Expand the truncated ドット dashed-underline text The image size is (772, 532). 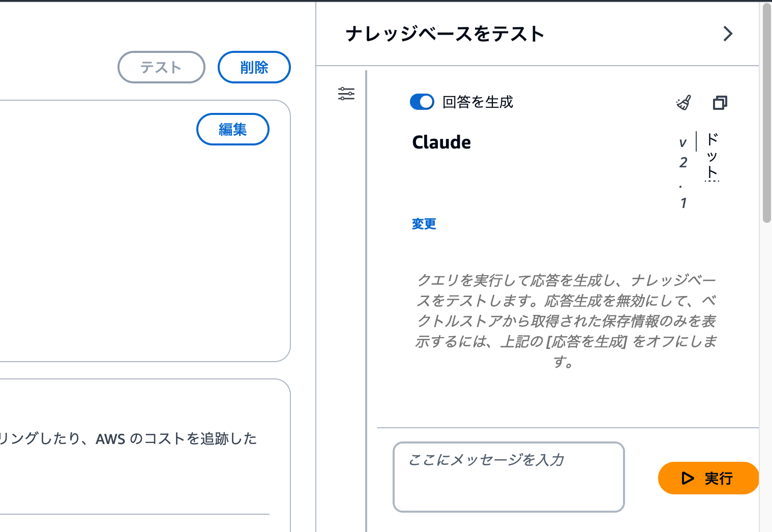point(711,158)
